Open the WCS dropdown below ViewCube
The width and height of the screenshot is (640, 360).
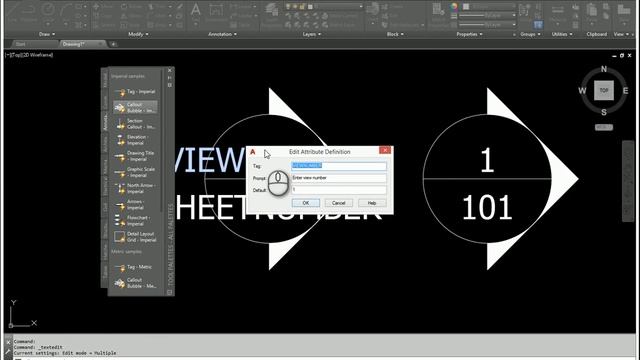pyautogui.click(x=604, y=127)
